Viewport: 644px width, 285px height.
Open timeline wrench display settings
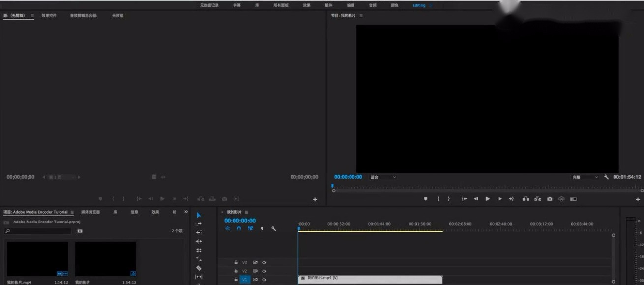[273, 228]
